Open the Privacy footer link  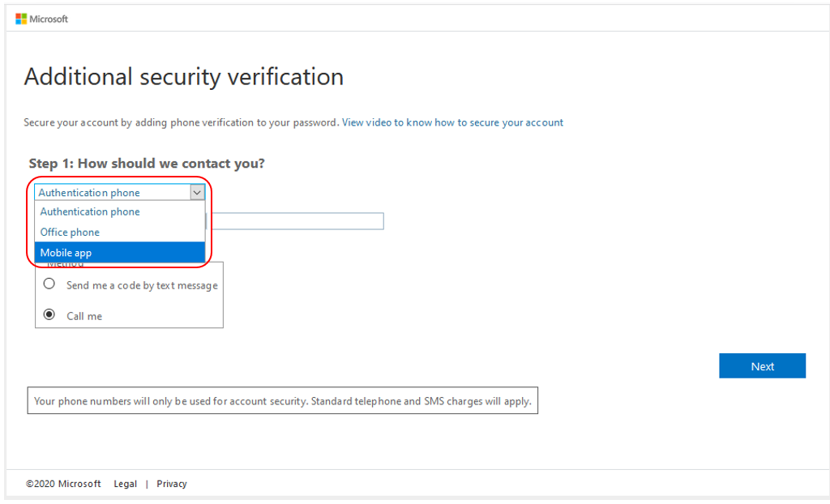pos(172,484)
